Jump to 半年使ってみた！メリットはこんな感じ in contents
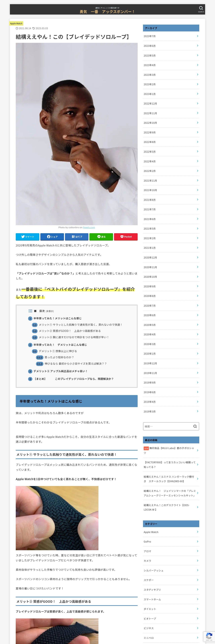Viewport: 215px width, 644px height. (58, 318)
